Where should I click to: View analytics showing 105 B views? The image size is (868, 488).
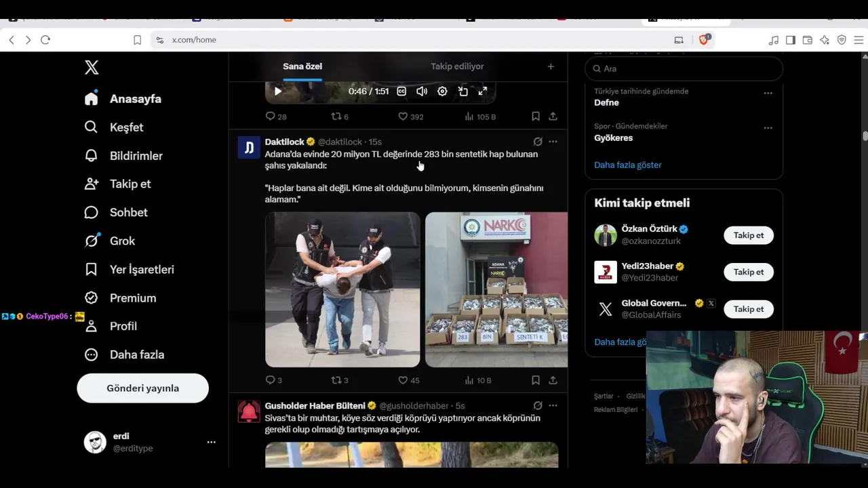click(x=480, y=117)
